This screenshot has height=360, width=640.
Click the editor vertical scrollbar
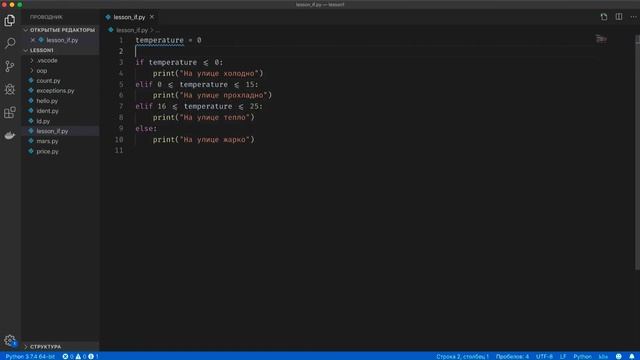pyautogui.click(x=637, y=152)
